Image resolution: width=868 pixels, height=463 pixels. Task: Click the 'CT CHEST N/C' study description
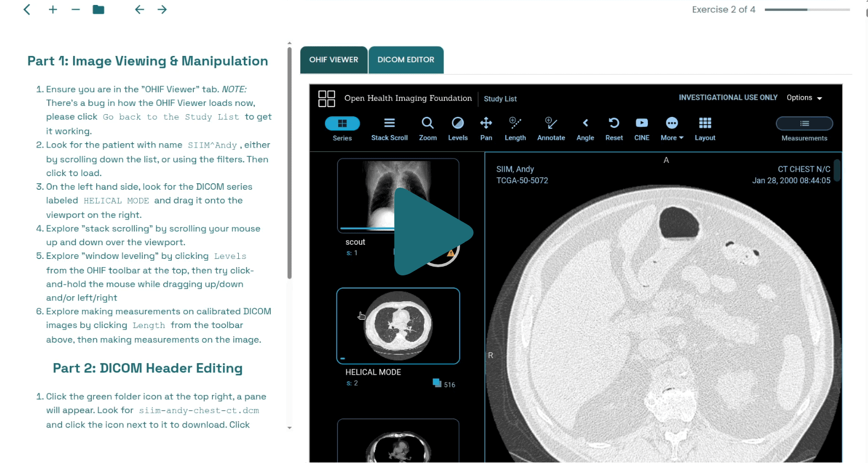click(804, 169)
